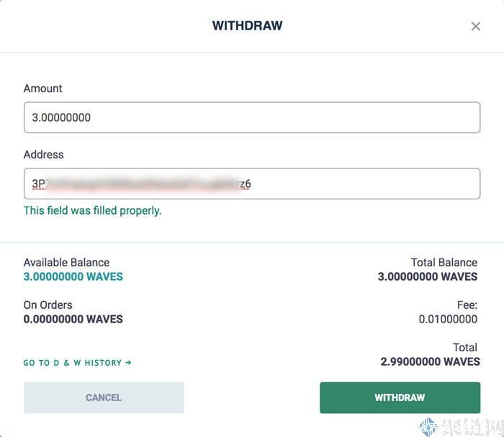Open the Go to D & W History link

(77, 363)
